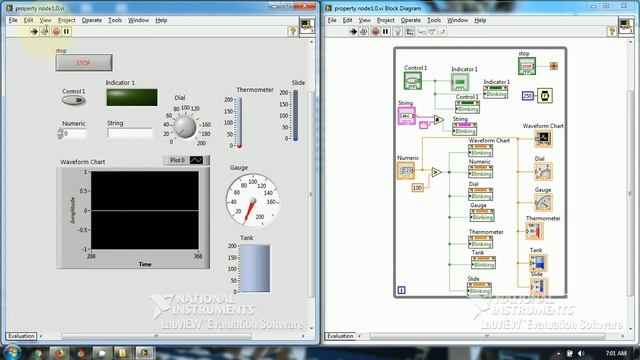This screenshot has height=360, width=640.
Task: Click Retain Wire Values in Block Diagram
Action: [409, 31]
